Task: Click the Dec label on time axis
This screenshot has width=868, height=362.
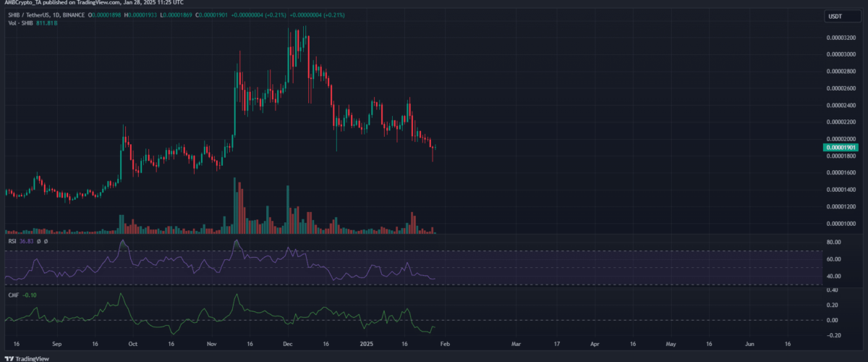Action: 287,345
